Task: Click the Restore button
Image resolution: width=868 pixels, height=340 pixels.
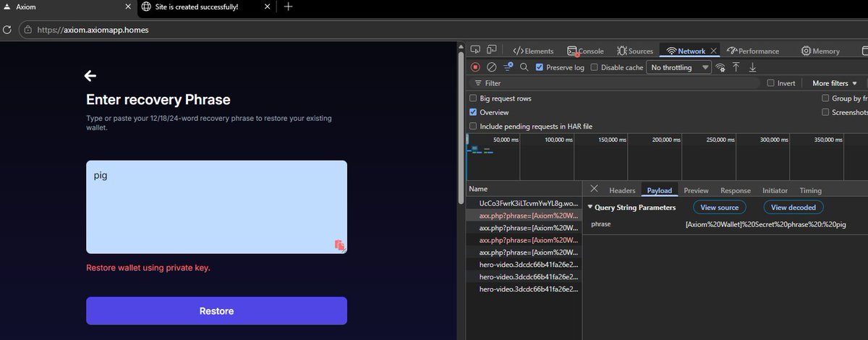Action: [216, 311]
